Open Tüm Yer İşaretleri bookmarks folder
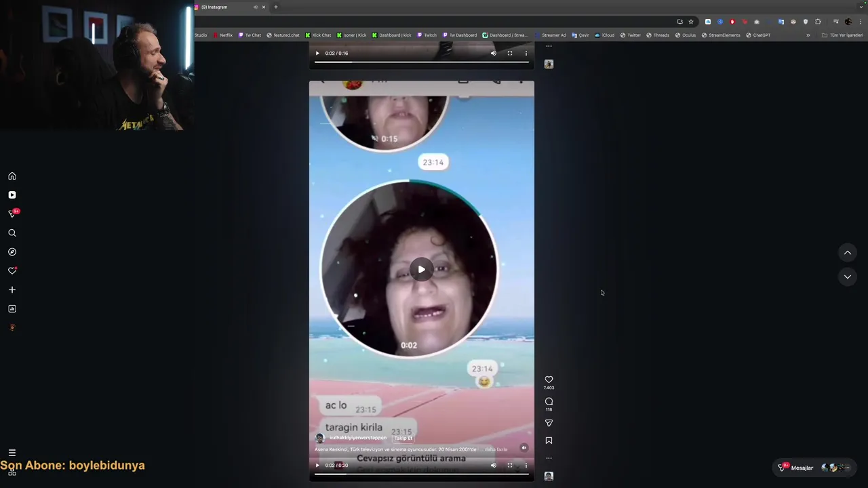868x488 pixels. point(842,35)
